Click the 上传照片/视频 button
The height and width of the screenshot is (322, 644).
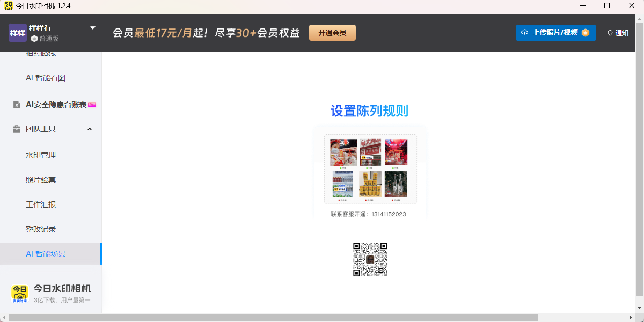(x=555, y=33)
